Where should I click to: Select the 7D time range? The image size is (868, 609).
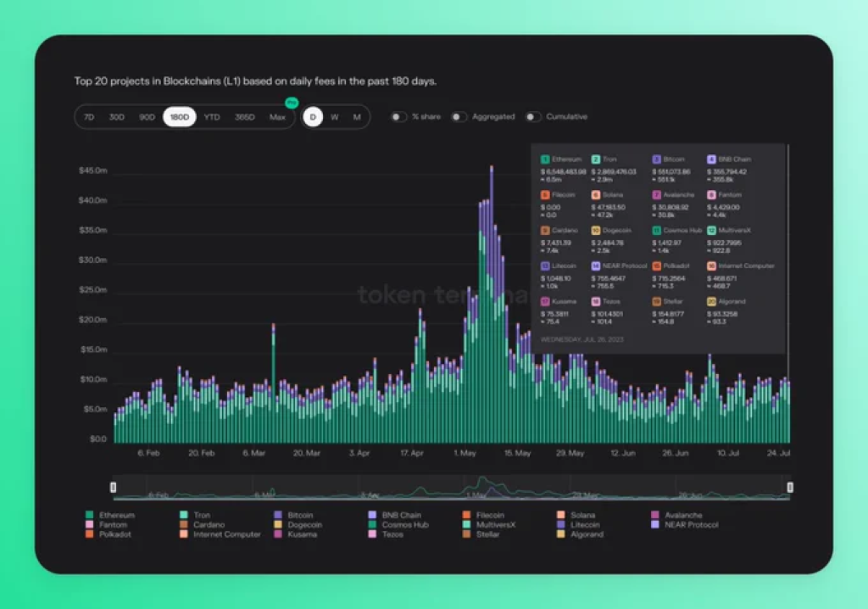[x=89, y=117]
